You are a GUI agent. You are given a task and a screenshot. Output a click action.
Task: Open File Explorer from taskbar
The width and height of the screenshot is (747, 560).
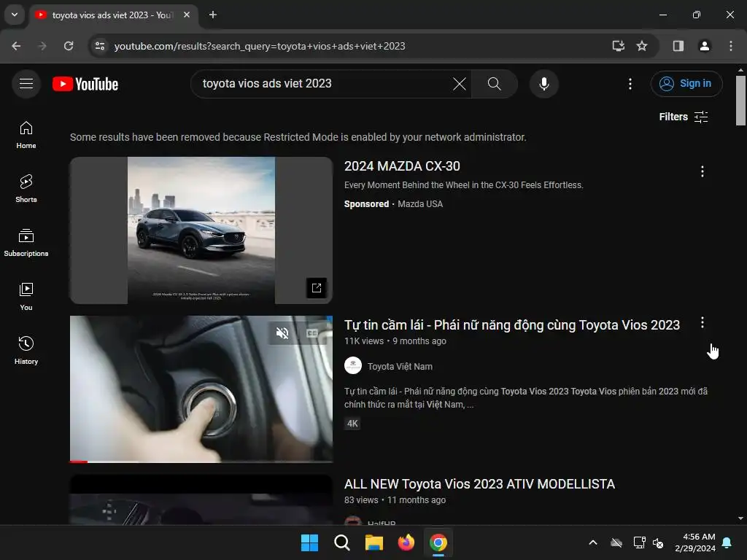click(x=374, y=542)
